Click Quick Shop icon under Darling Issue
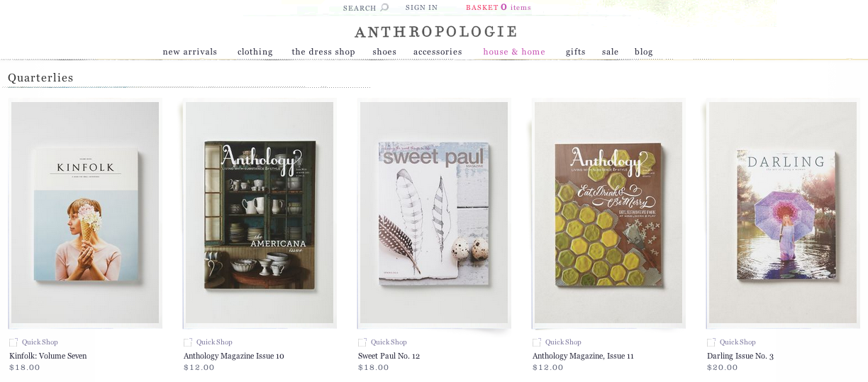This screenshot has height=382, width=868. pos(711,342)
